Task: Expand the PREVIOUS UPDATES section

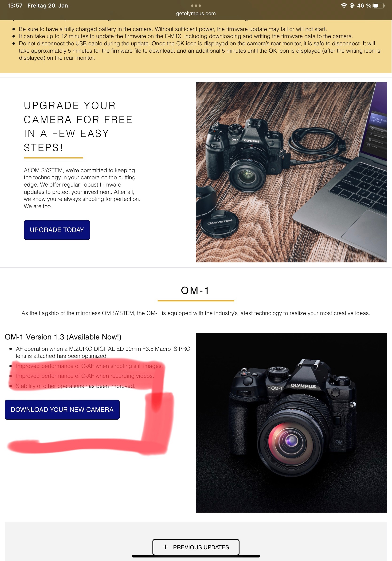Action: pyautogui.click(x=196, y=547)
